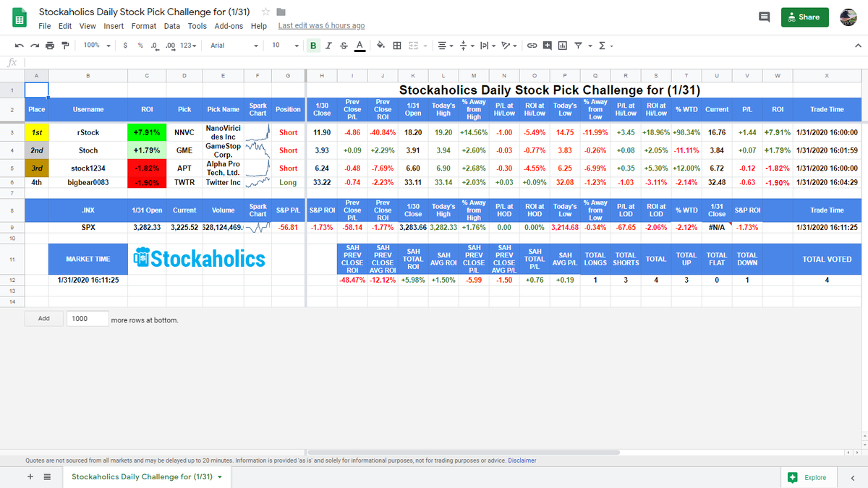Image resolution: width=868 pixels, height=488 pixels.
Task: Click the redo arrow in toolbar
Action: click(34, 46)
